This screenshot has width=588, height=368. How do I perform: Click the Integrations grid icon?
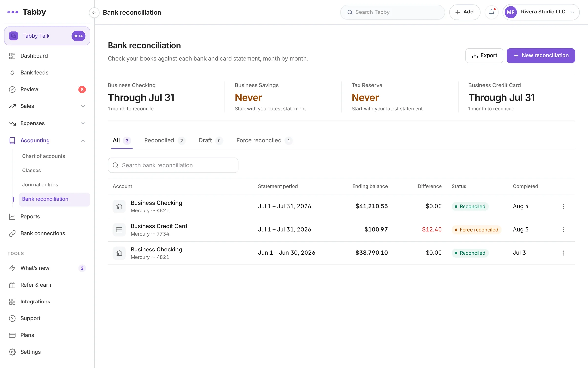coord(12,302)
